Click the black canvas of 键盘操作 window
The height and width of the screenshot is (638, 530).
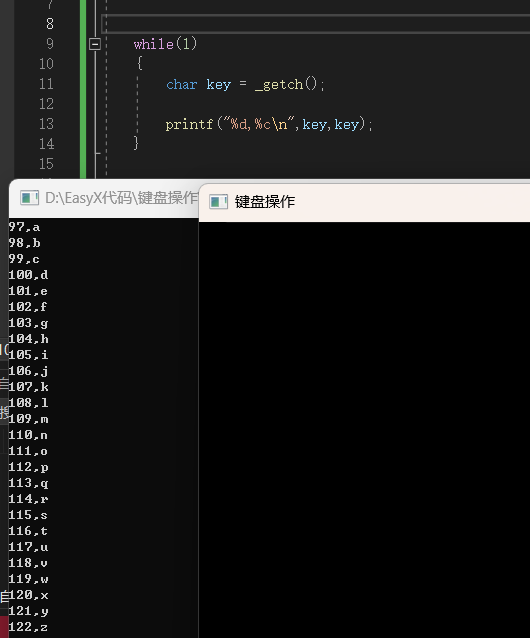tap(364, 430)
